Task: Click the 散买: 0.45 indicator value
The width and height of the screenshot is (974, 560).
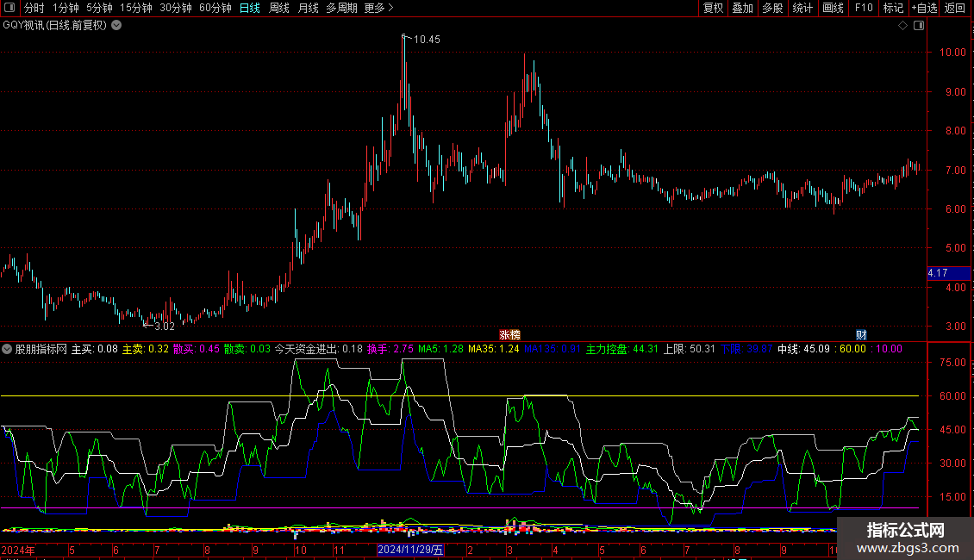Action: tap(197, 349)
